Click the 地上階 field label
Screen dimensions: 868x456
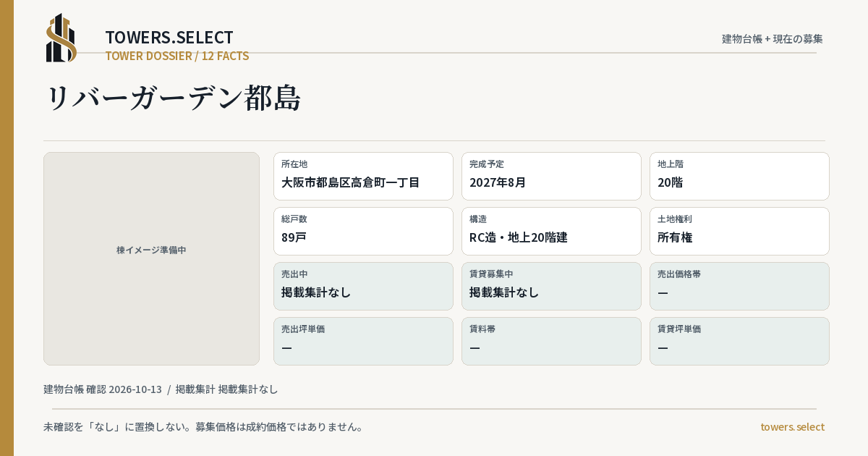[671, 164]
